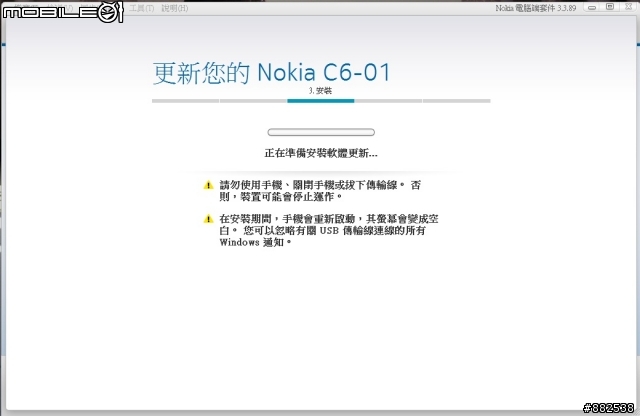Click the 正在準備安裝軟體更新... status text
640x416 pixels.
[x=321, y=153]
